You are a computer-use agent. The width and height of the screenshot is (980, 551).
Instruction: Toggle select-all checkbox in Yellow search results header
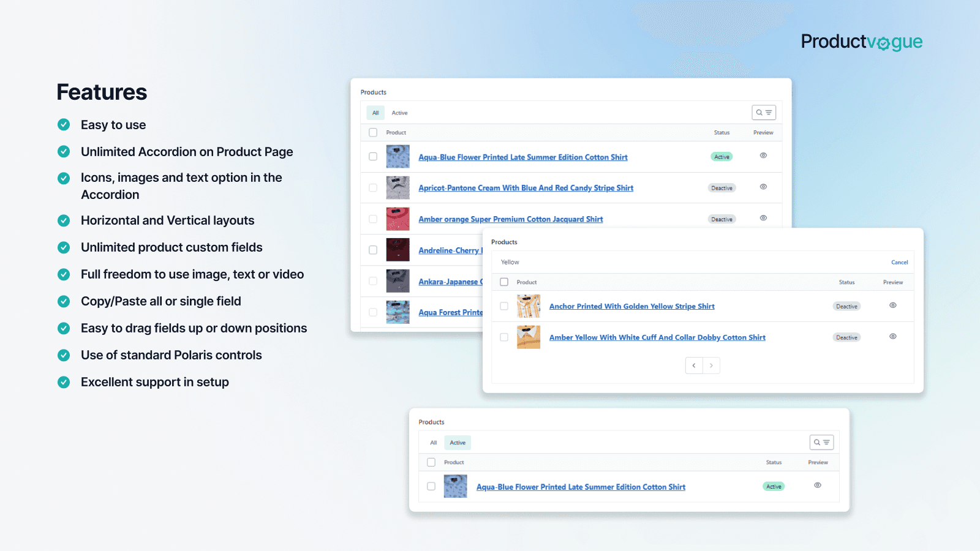coord(504,282)
